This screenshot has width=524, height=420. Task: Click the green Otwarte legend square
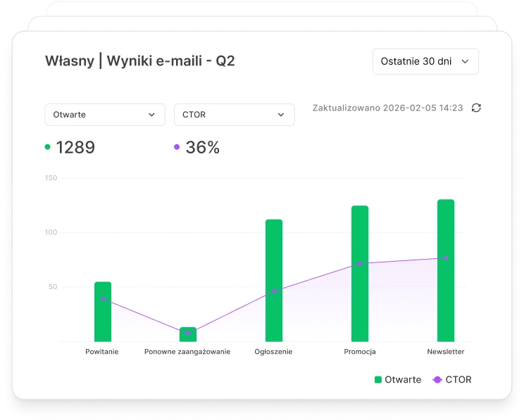[x=378, y=379]
